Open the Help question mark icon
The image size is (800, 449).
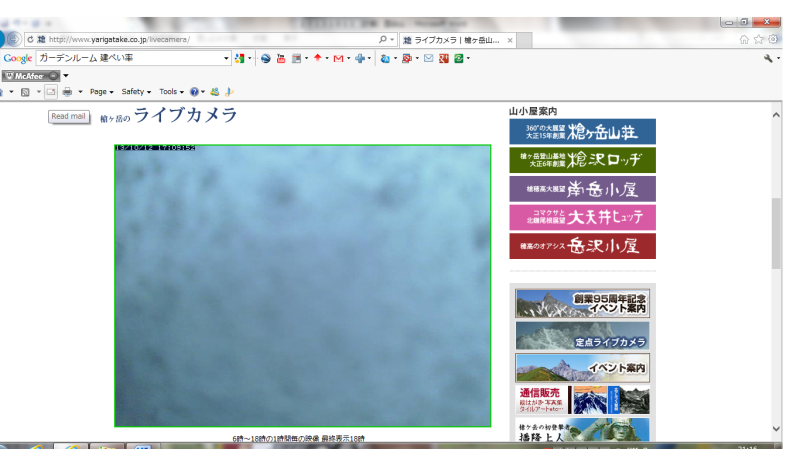click(194, 91)
